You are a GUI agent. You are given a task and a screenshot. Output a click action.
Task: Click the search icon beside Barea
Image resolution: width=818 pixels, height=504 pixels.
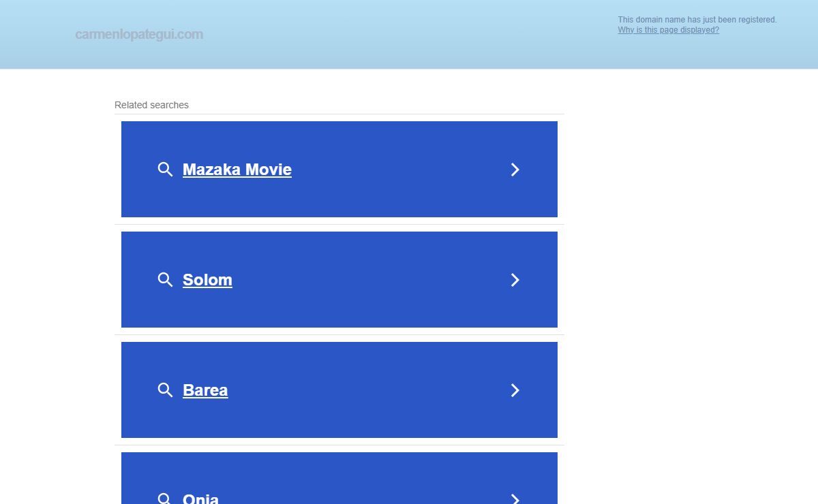[x=165, y=390]
